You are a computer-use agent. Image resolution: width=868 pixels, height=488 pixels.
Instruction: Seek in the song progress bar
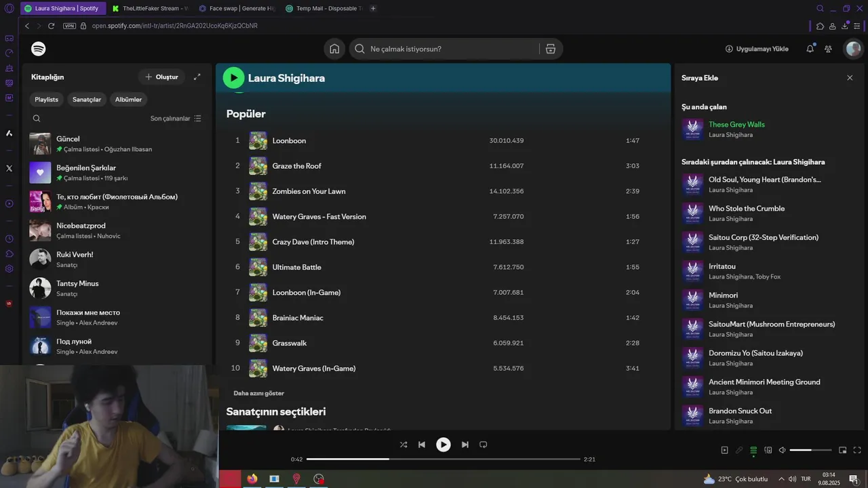443,459
